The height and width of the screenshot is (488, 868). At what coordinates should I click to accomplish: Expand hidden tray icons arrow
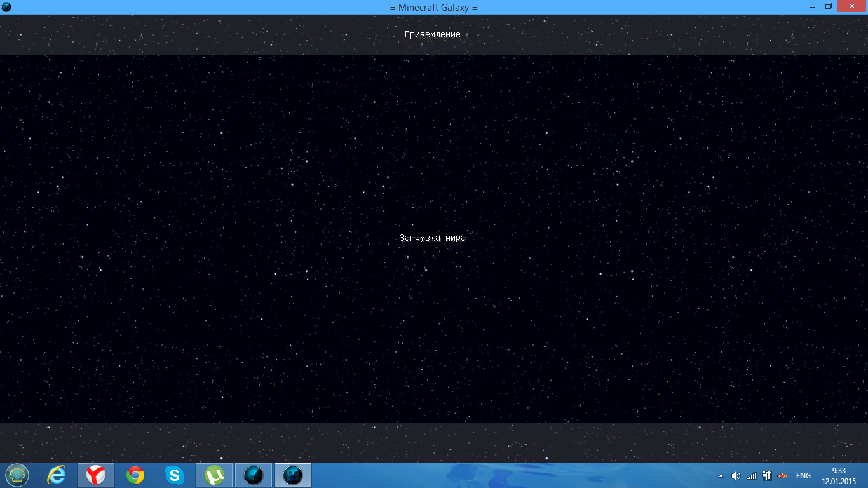pos(721,476)
